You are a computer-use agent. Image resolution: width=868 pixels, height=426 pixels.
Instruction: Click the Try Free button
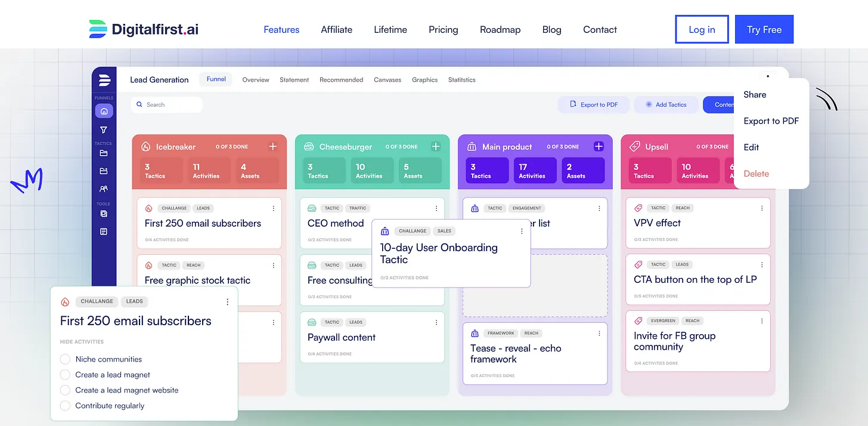click(764, 29)
